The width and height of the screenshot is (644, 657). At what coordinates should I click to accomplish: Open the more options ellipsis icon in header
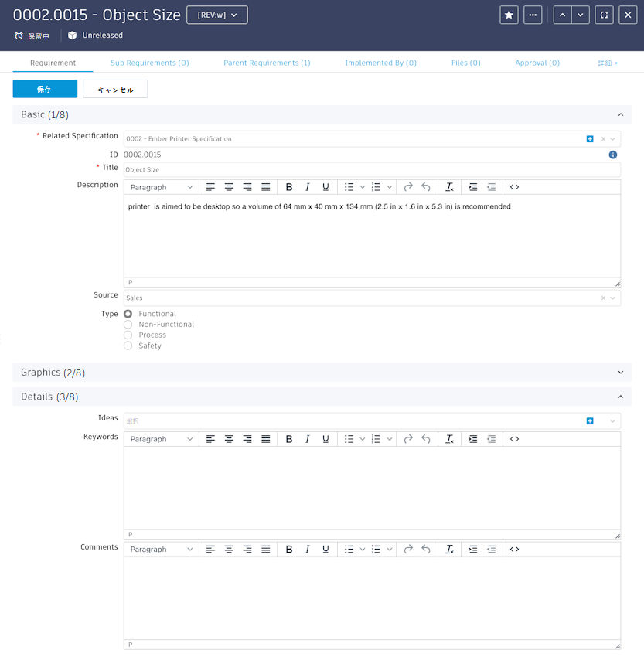pyautogui.click(x=533, y=15)
